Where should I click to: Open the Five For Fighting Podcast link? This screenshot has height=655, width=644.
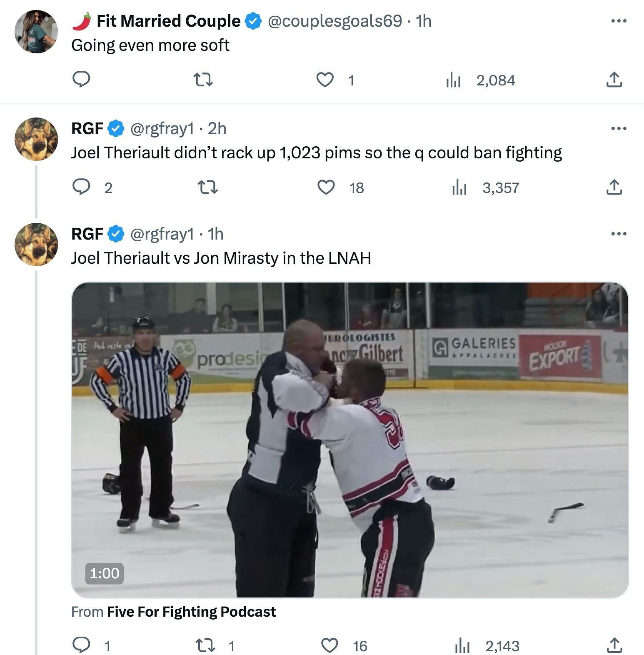click(x=191, y=611)
